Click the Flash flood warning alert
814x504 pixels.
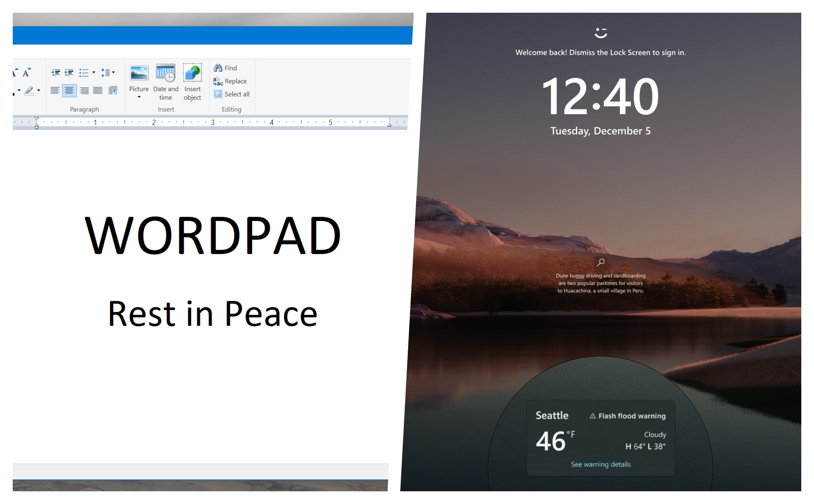point(628,416)
